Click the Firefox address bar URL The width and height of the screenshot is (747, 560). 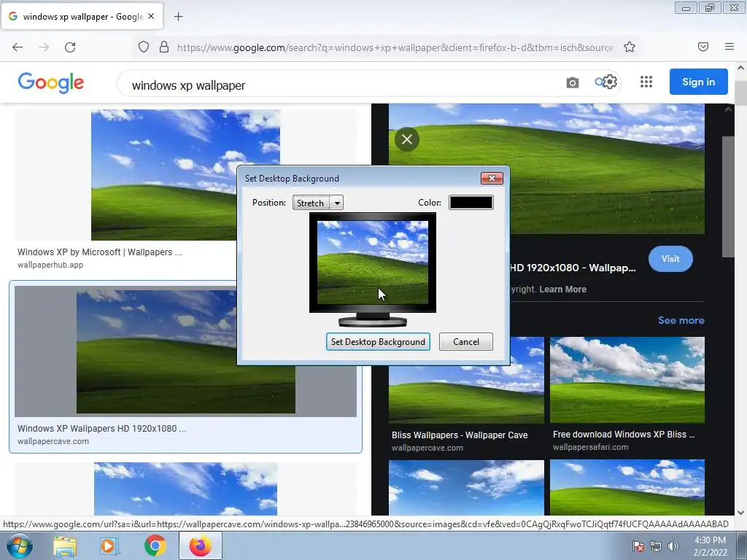(x=395, y=47)
